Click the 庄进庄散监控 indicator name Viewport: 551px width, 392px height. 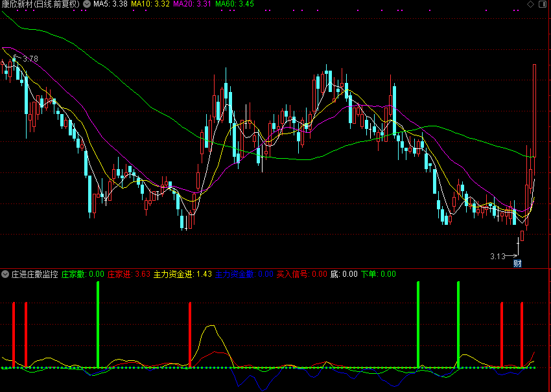tap(34, 274)
